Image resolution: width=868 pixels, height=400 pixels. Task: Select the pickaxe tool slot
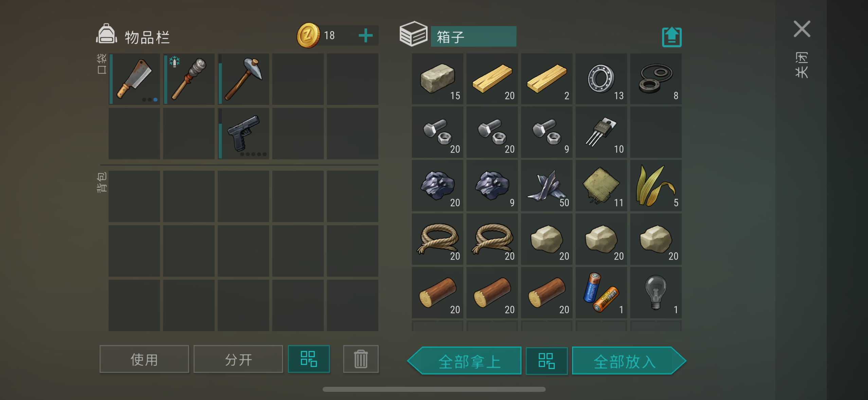click(x=243, y=79)
